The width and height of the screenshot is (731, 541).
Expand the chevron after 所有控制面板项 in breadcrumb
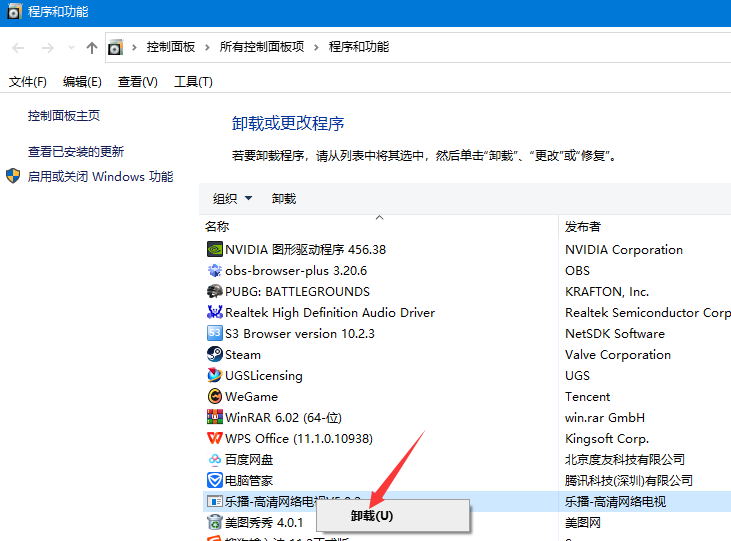tap(316, 47)
